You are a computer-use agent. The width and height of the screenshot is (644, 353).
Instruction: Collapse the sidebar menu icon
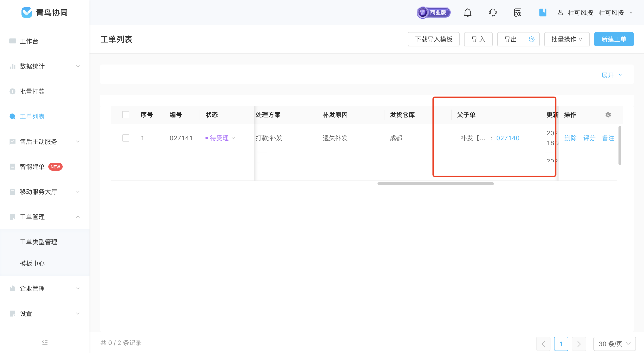coord(45,342)
